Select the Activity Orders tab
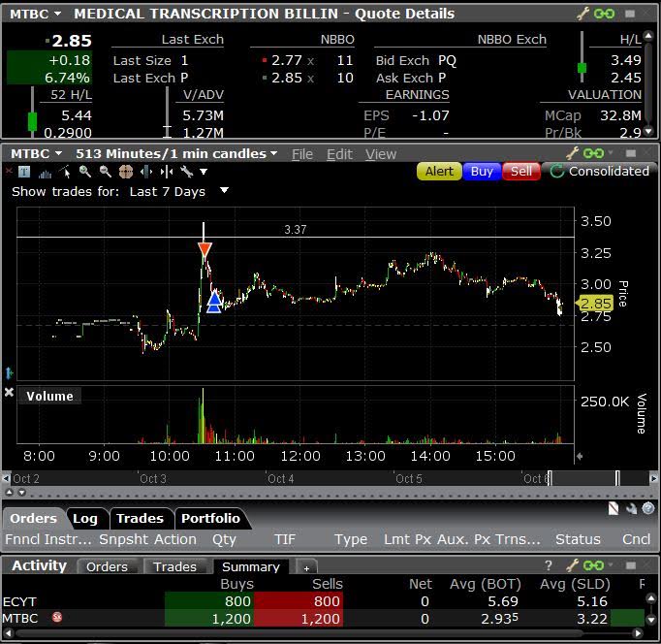Viewport: 661px width, 644px height. coord(107,566)
